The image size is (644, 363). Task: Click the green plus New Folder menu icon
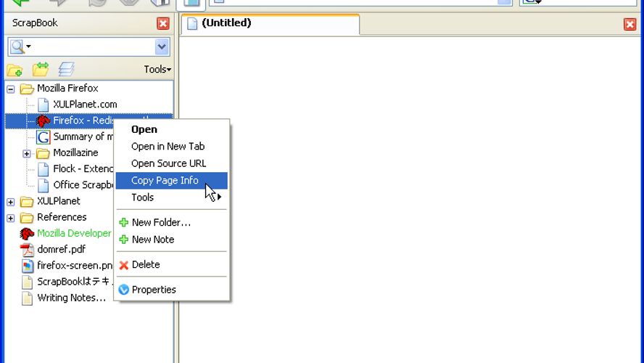click(x=123, y=223)
